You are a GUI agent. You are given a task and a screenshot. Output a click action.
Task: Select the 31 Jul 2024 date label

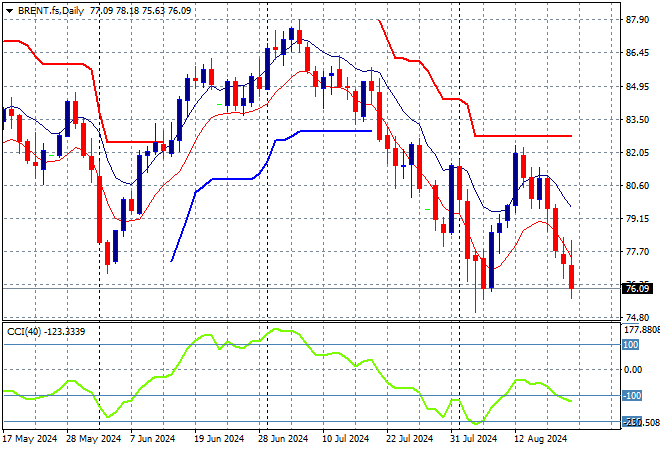(474, 439)
